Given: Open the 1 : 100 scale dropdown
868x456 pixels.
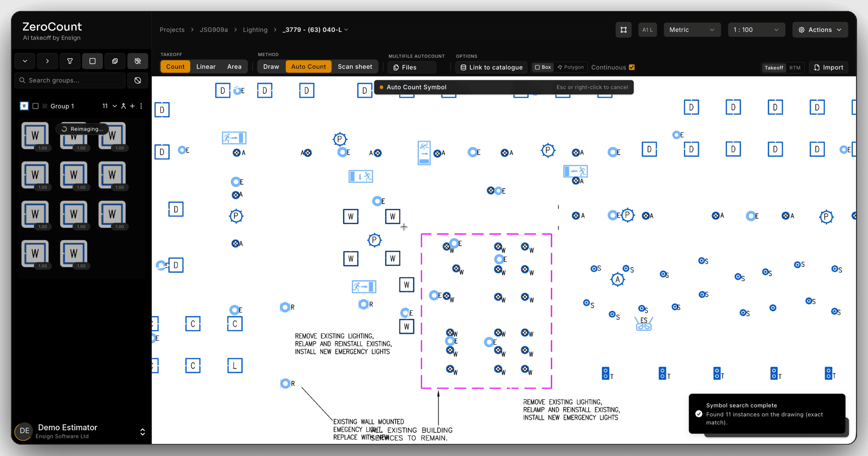Looking at the screenshot, I should click(756, 30).
